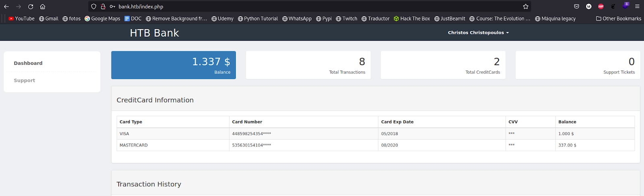Click the masked CVV in the VISA row
This screenshot has width=644, height=196.
(x=512, y=133)
